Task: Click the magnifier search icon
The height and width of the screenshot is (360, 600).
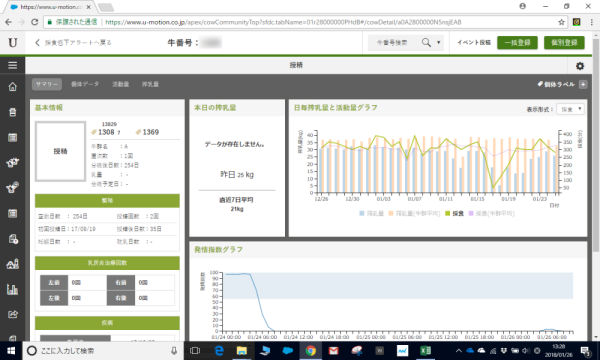Action: 426,42
